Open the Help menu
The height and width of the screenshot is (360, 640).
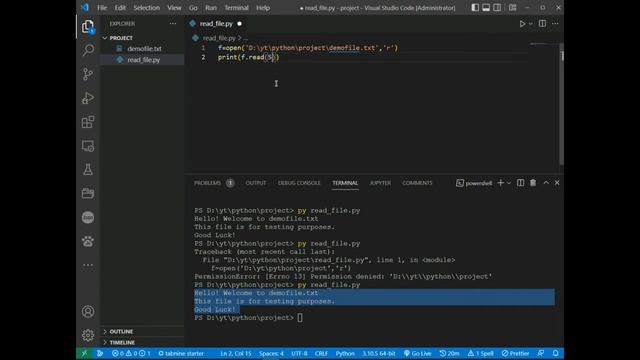coord(263,8)
